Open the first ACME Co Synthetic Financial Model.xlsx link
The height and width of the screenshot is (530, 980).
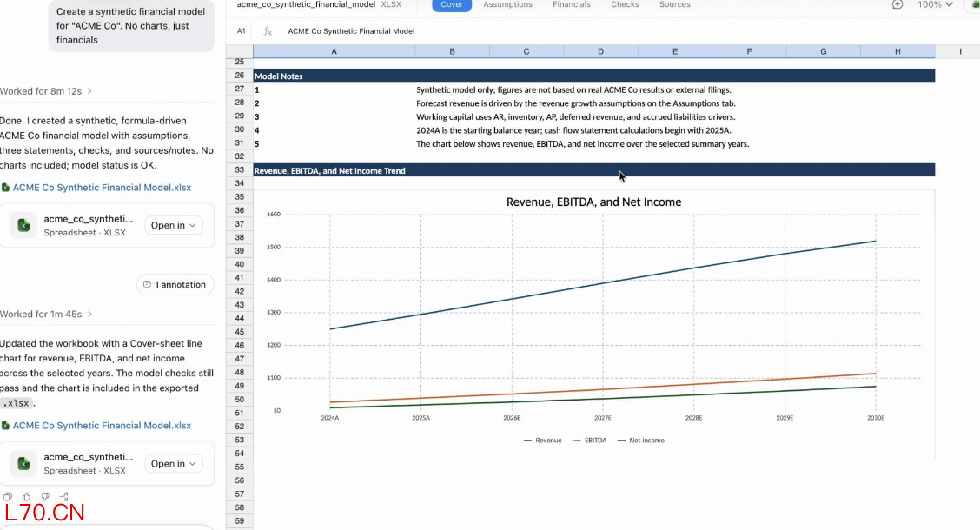click(102, 188)
